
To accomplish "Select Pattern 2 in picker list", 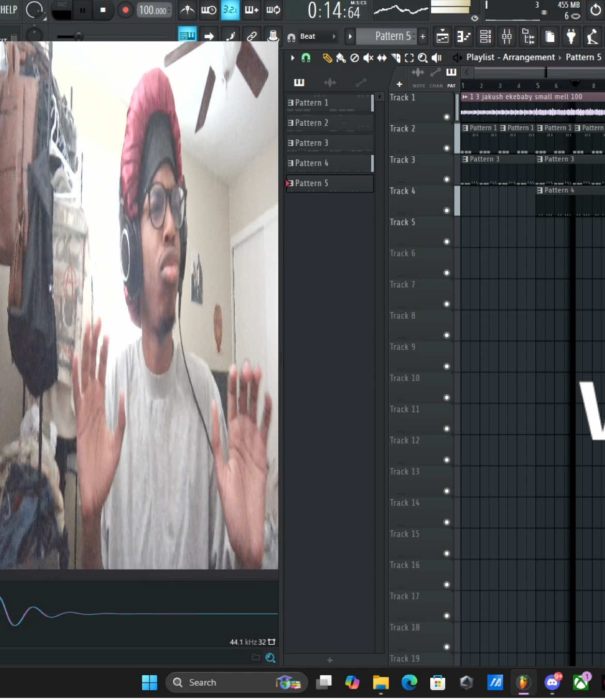I will [329, 123].
